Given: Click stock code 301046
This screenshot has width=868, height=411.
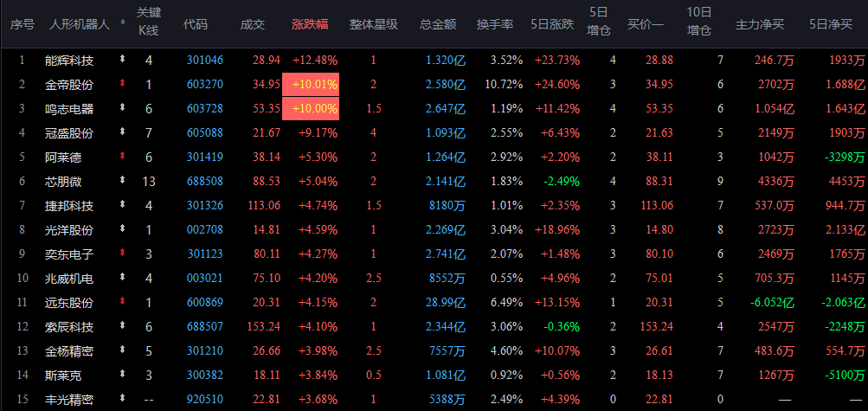Looking at the screenshot, I should pyautogui.click(x=205, y=60).
